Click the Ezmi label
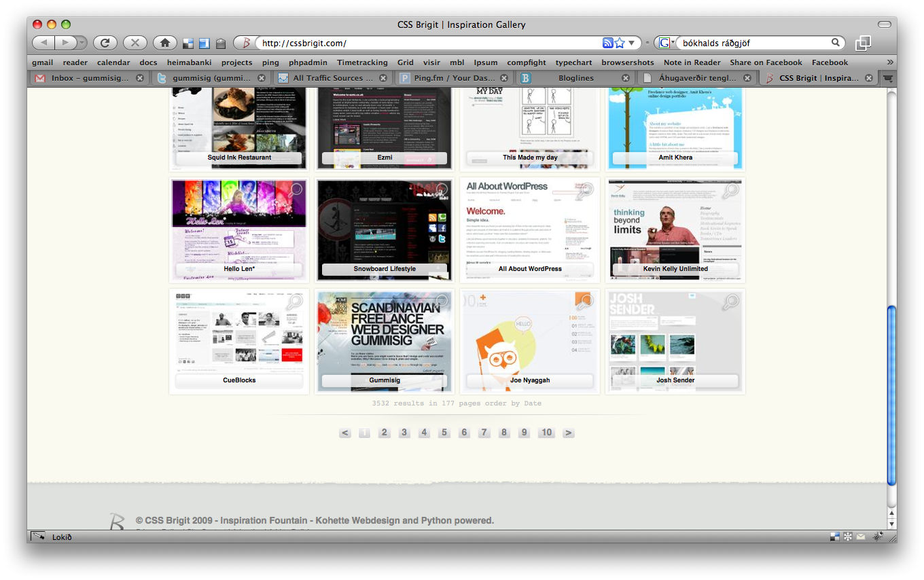Image resolution: width=924 pixels, height=580 pixels. pyautogui.click(x=385, y=158)
